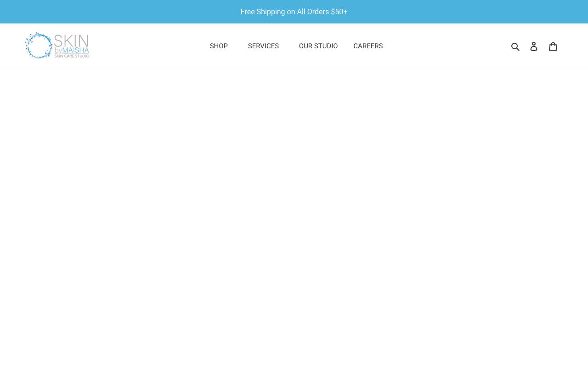Click the Log in person icon
Viewport: 588px width, 368px height.
point(534,46)
